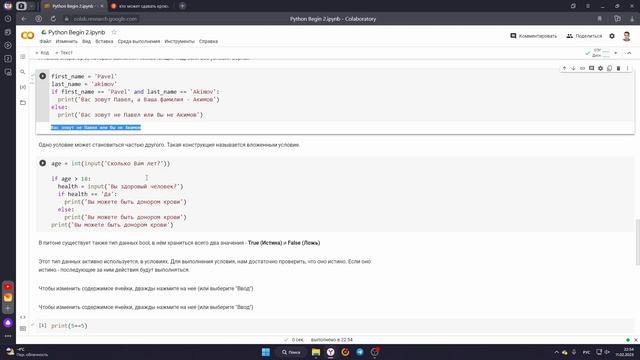Open browser downloads icon
This screenshot has width=640, height=360.
[632, 19]
